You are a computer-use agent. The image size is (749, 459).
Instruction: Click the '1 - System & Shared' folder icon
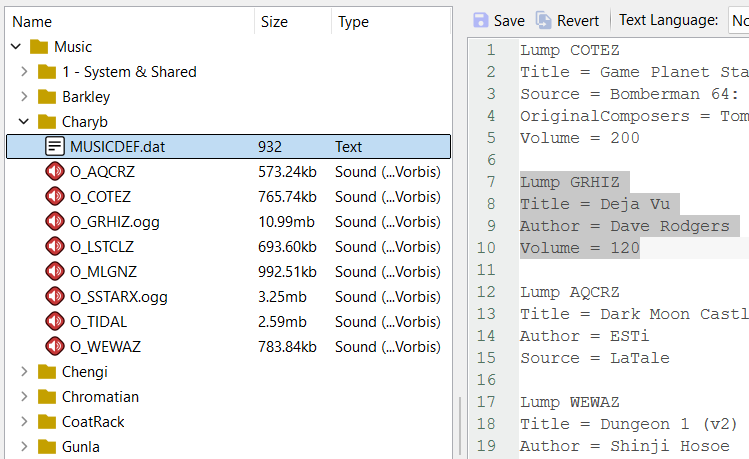(x=47, y=72)
